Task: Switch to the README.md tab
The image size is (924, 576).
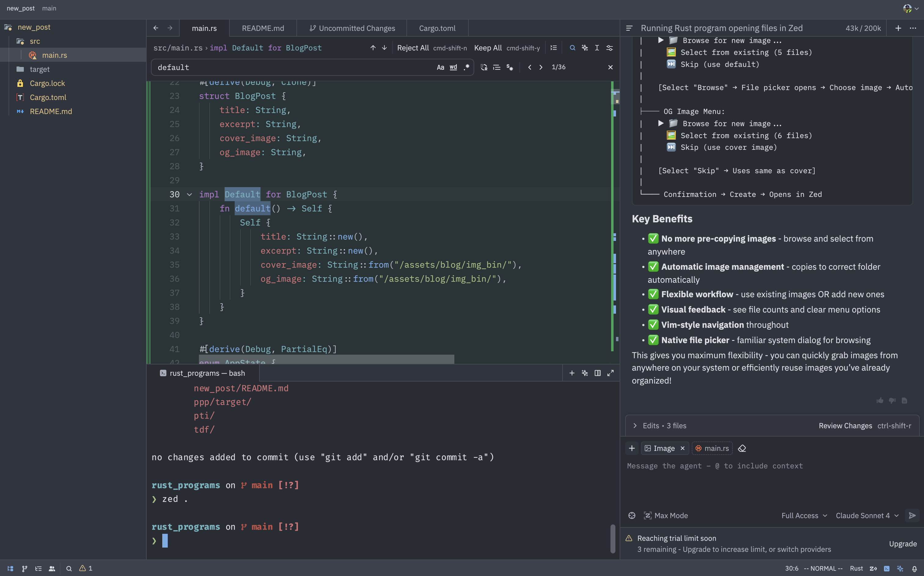Action: (x=263, y=28)
